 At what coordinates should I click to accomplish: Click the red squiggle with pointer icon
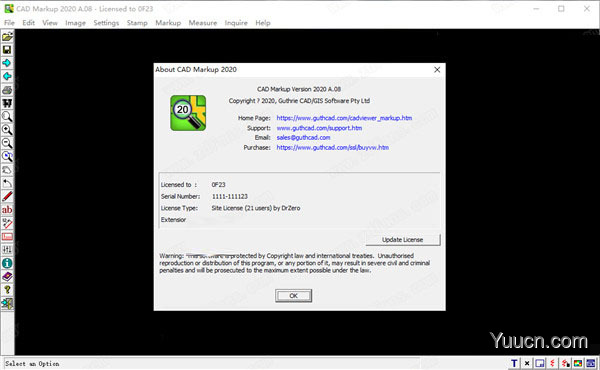pos(565,363)
